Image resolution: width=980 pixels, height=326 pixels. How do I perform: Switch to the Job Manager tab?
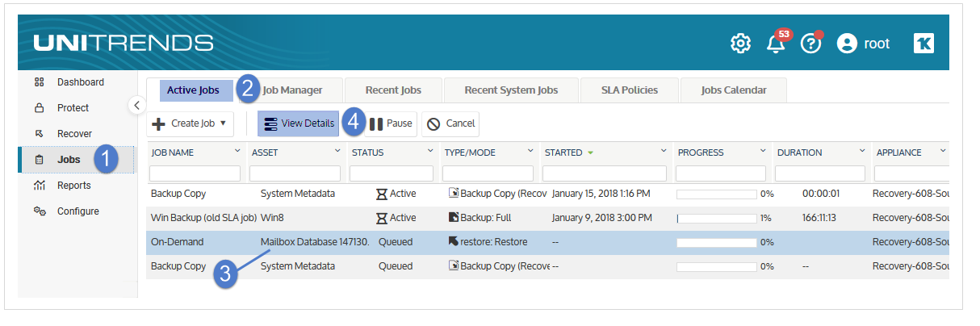(x=292, y=90)
